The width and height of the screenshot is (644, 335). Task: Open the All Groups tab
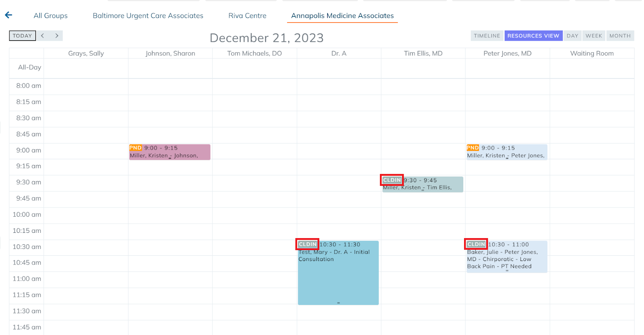click(x=51, y=16)
